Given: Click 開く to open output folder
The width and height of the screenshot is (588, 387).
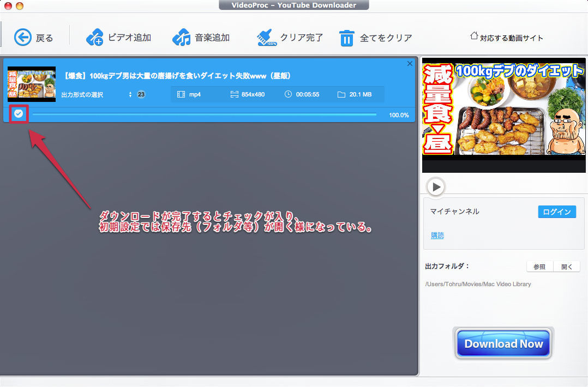Looking at the screenshot, I should point(567,267).
